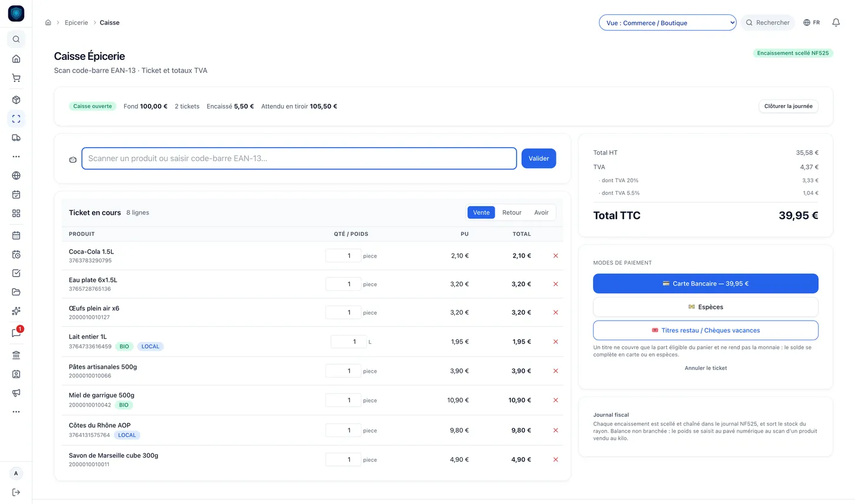Select the Vente ticket mode

tap(481, 213)
